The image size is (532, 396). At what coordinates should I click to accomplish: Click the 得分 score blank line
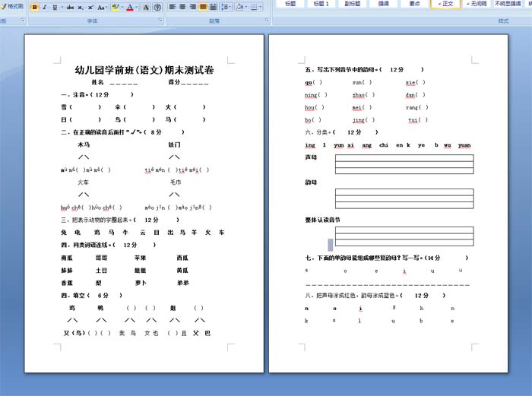(x=195, y=83)
